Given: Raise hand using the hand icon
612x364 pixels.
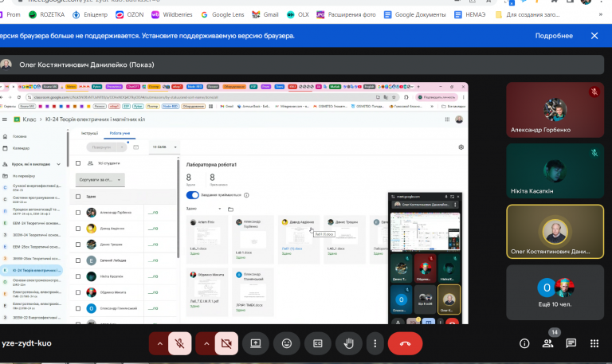Looking at the screenshot, I should click(x=348, y=343).
